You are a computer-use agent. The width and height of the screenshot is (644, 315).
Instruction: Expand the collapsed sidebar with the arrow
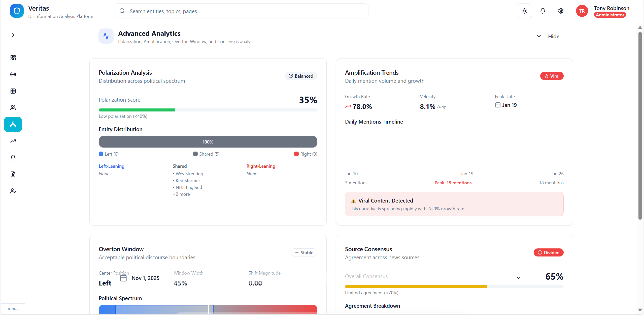click(13, 35)
